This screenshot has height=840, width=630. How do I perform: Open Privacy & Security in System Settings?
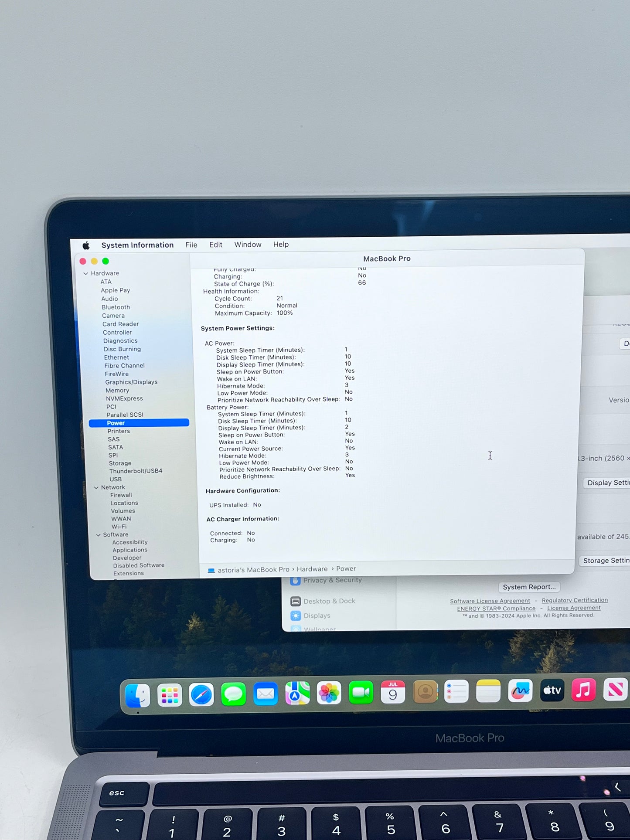click(333, 581)
